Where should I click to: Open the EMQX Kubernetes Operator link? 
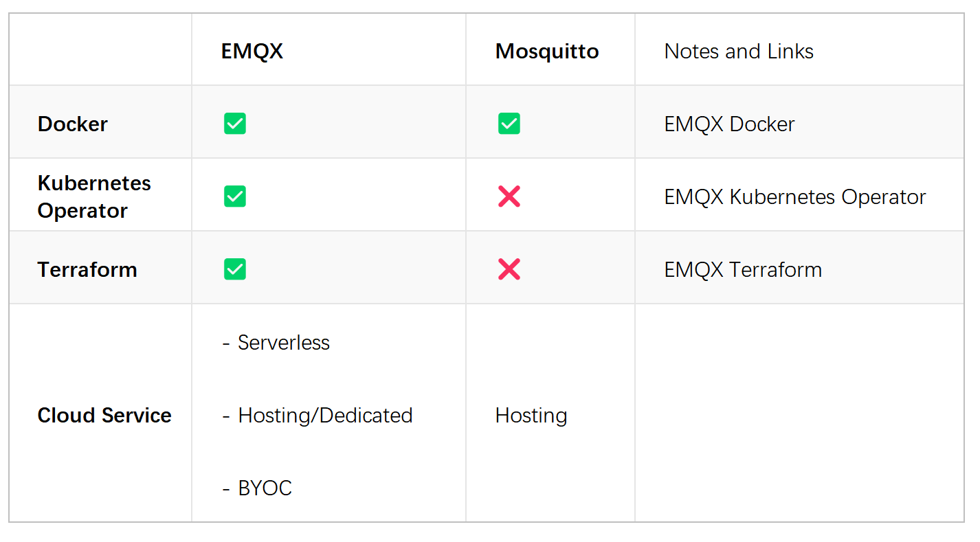coord(794,197)
